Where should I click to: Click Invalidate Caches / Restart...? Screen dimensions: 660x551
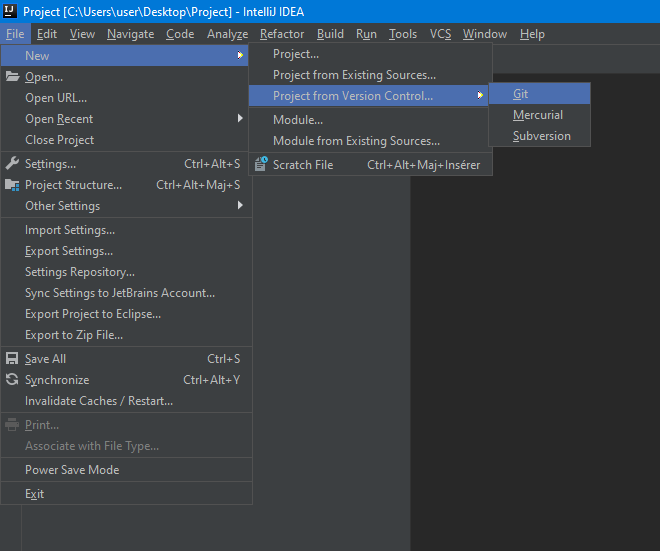[126, 401]
